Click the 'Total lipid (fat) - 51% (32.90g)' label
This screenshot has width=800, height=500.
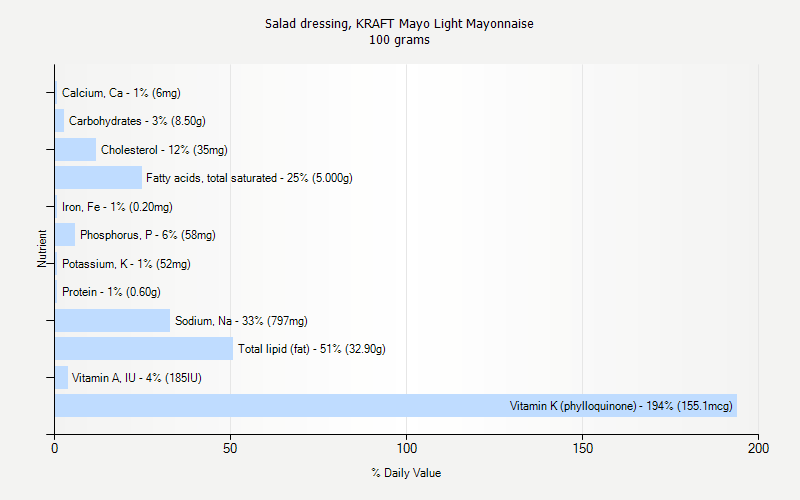312,349
